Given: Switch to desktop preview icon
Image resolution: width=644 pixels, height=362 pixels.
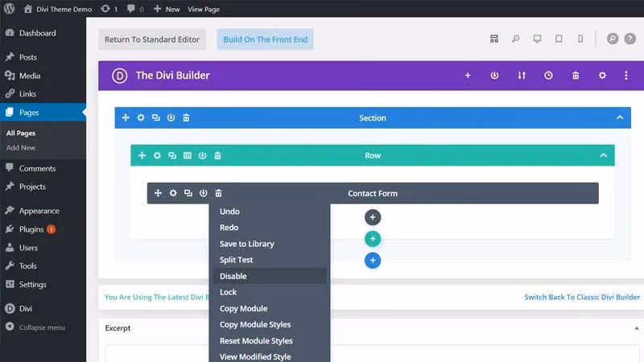Looking at the screenshot, I should pos(537,39).
